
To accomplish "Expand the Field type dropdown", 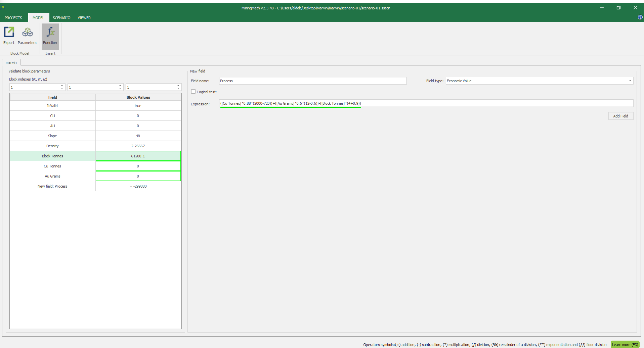I will 630,81.
